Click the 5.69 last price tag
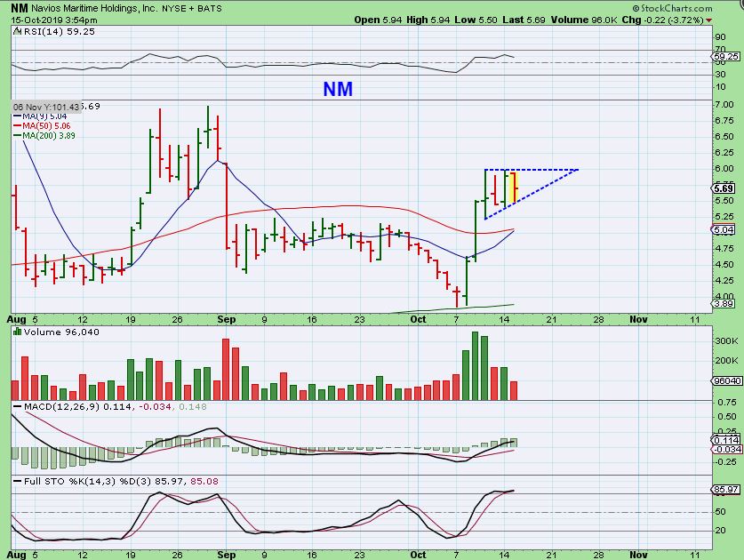 724,188
